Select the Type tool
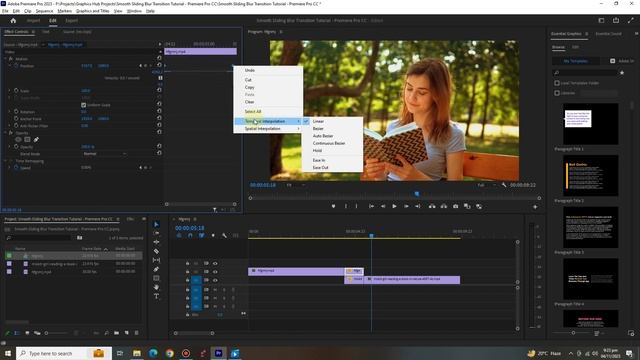 (156, 296)
